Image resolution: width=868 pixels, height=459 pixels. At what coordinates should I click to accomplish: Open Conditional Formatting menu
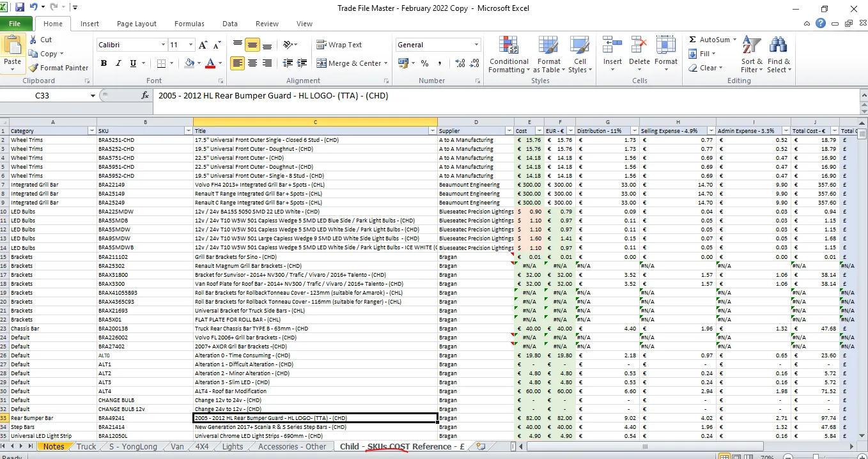coord(509,55)
